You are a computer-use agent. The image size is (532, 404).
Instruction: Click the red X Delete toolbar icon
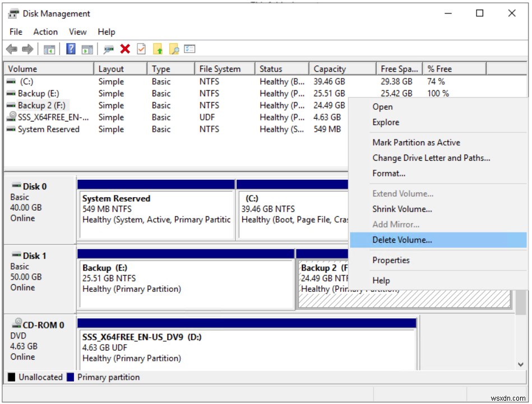click(x=124, y=49)
